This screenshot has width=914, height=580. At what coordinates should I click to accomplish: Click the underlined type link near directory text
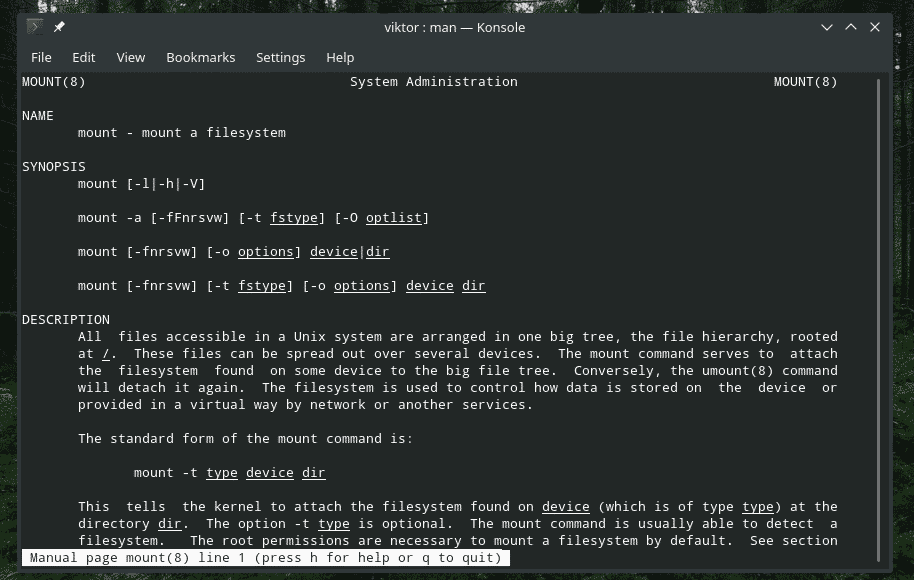[333, 523]
